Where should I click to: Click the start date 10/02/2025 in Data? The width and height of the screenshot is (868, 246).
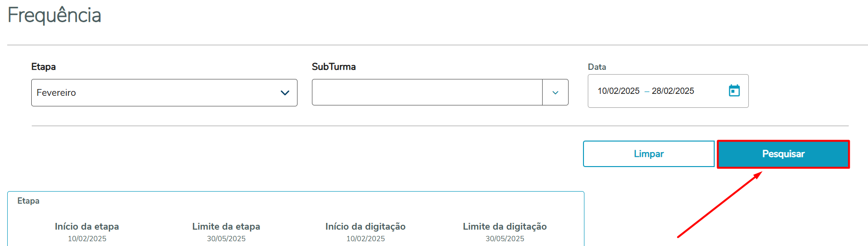click(618, 91)
